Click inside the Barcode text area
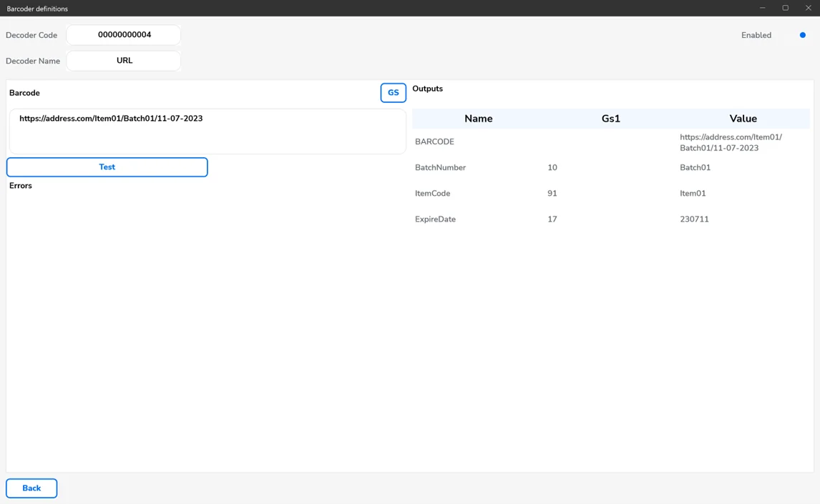Screen dimensions: 820x504 coord(207,132)
